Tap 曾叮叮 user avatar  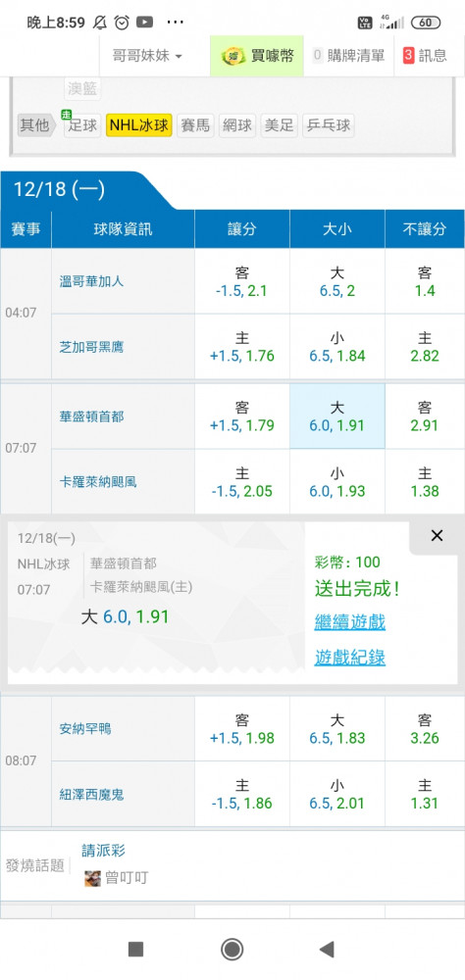pyautogui.click(x=92, y=878)
